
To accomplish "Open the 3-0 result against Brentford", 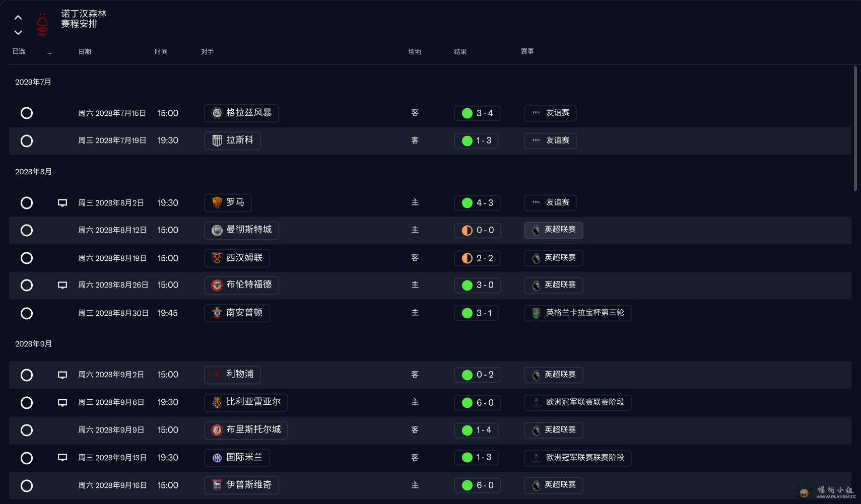I will pyautogui.click(x=477, y=285).
